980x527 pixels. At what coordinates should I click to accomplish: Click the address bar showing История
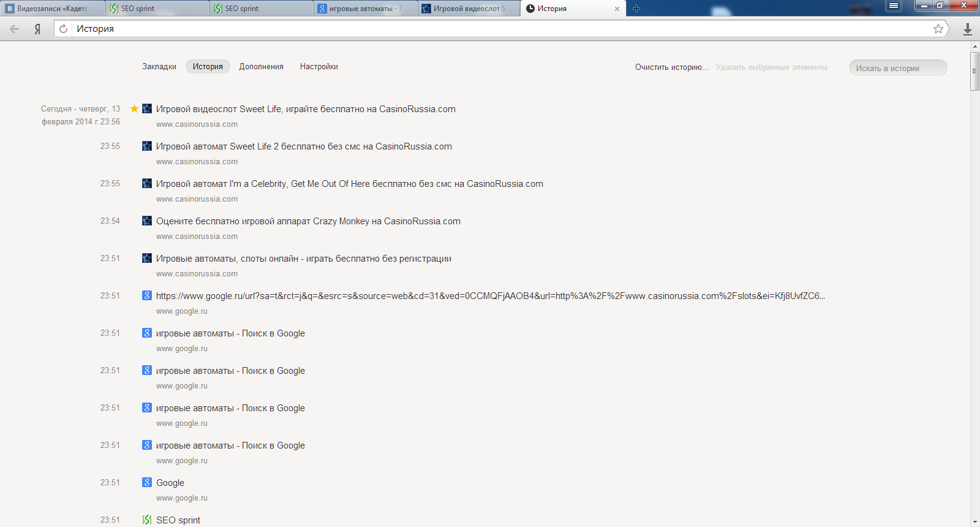[x=501, y=29]
